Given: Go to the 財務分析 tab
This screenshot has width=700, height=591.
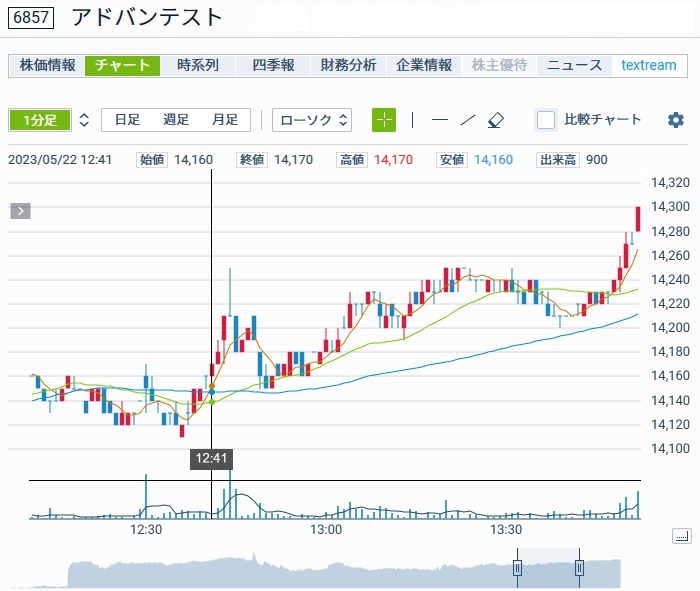Looking at the screenshot, I should 348,65.
